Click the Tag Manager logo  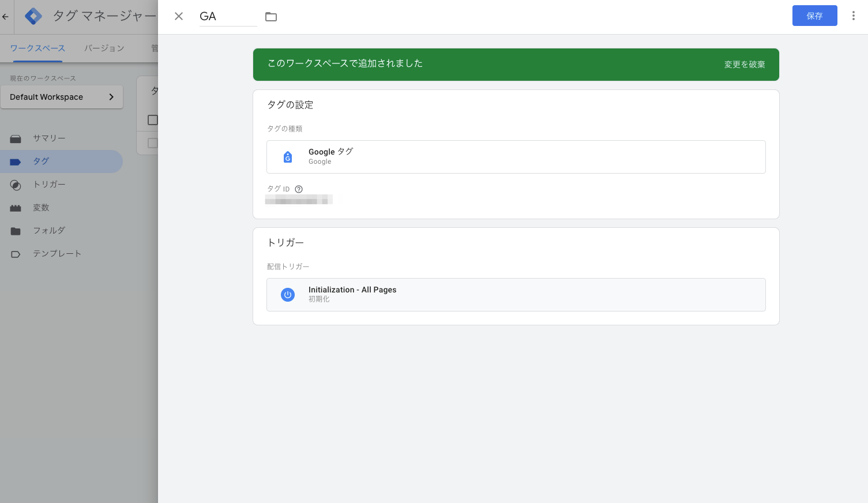tap(33, 16)
